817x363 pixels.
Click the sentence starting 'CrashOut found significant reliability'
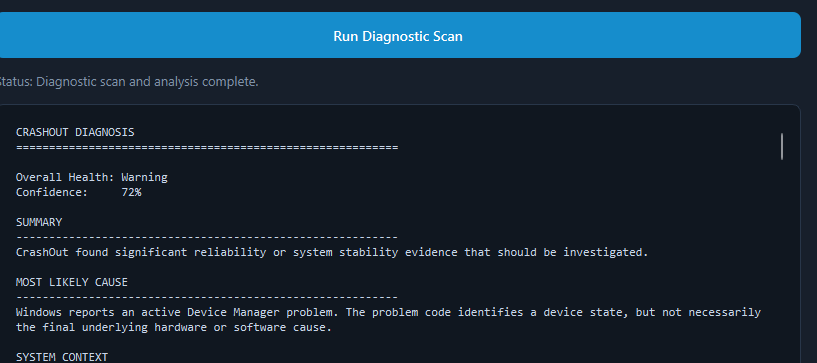332,253
